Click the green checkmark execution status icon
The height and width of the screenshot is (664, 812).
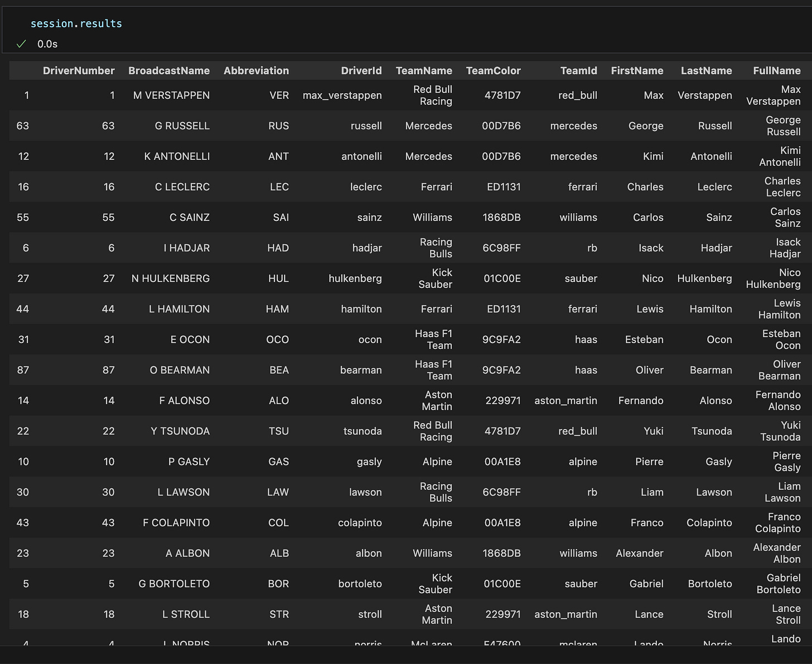click(21, 44)
